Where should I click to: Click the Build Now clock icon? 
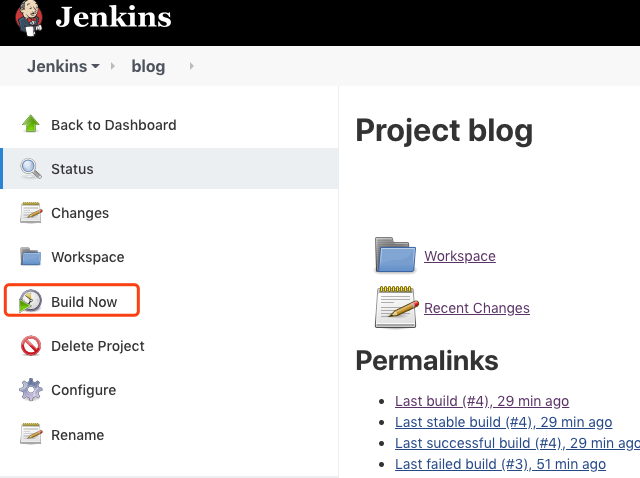(x=30, y=301)
